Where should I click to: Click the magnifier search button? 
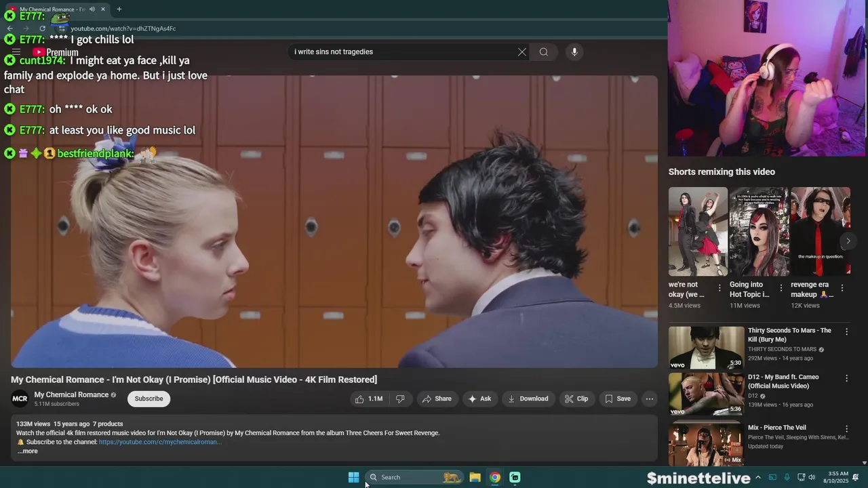pyautogui.click(x=544, y=52)
